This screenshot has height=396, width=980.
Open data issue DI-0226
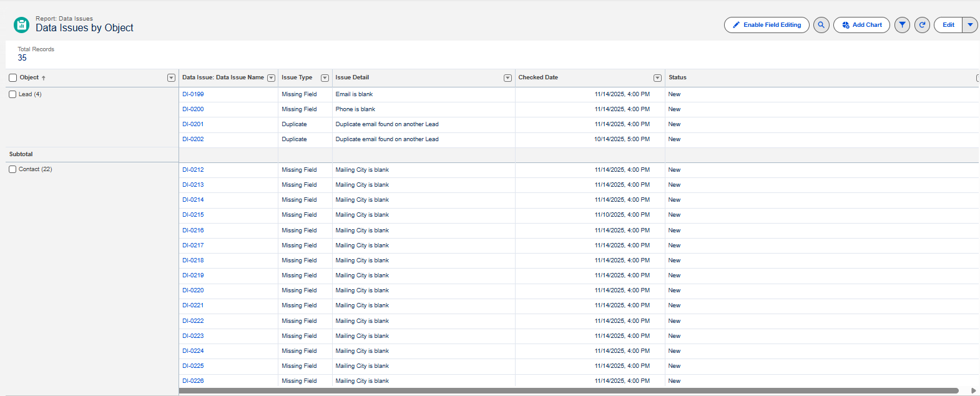193,381
